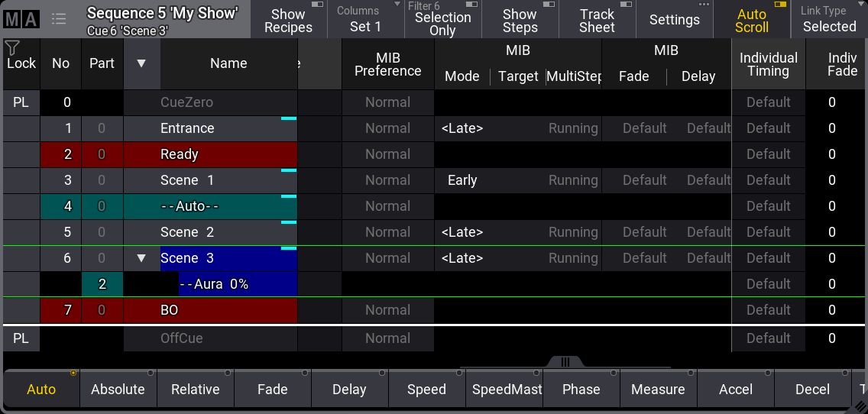The height and width of the screenshot is (414, 868).
Task: Click the filter funnel icon above Lock
Action: click(12, 48)
